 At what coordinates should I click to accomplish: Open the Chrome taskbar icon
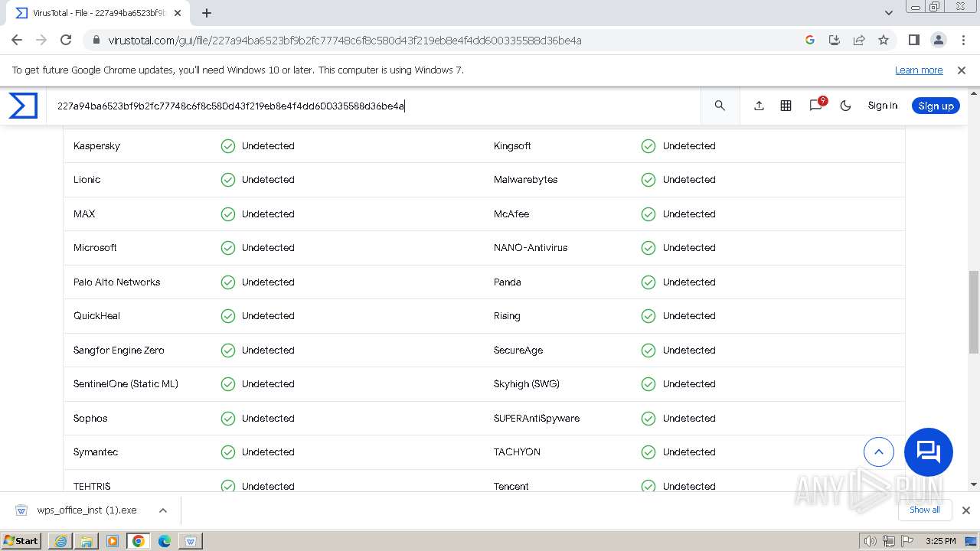point(139,540)
